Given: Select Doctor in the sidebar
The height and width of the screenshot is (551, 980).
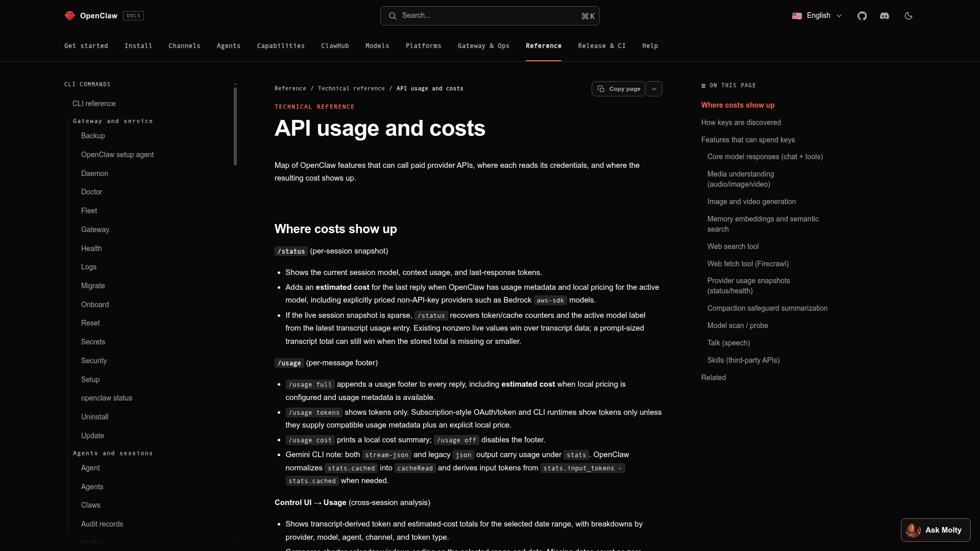Looking at the screenshot, I should tap(91, 192).
